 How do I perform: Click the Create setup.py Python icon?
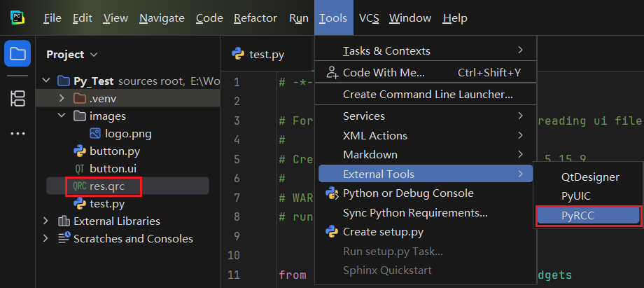pyautogui.click(x=331, y=232)
